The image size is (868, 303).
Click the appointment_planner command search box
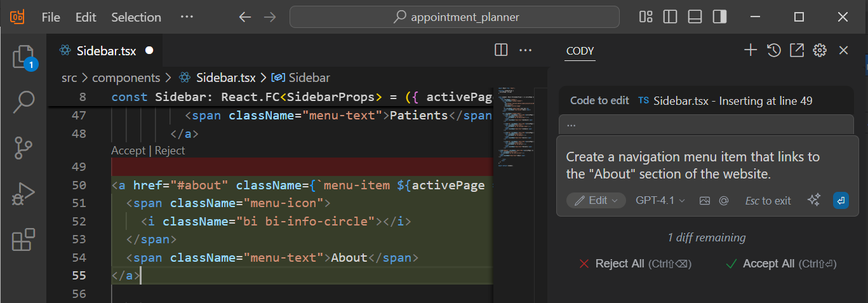pos(455,17)
